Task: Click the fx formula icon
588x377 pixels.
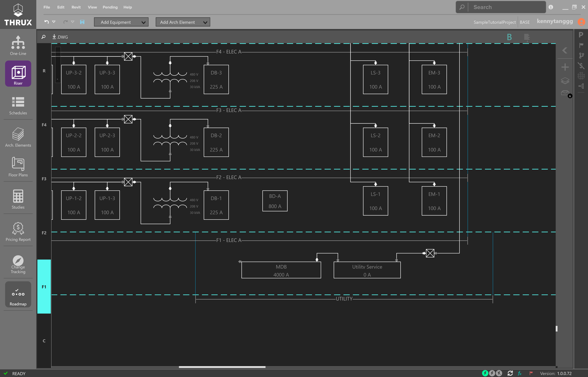Action: (x=520, y=373)
